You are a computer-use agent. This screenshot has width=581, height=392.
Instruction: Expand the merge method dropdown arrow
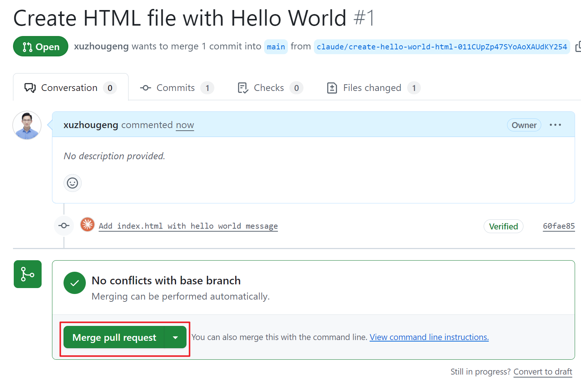175,337
